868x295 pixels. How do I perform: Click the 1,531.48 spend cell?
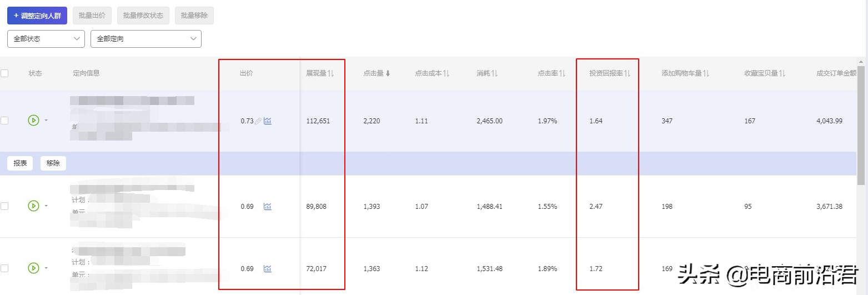click(489, 268)
